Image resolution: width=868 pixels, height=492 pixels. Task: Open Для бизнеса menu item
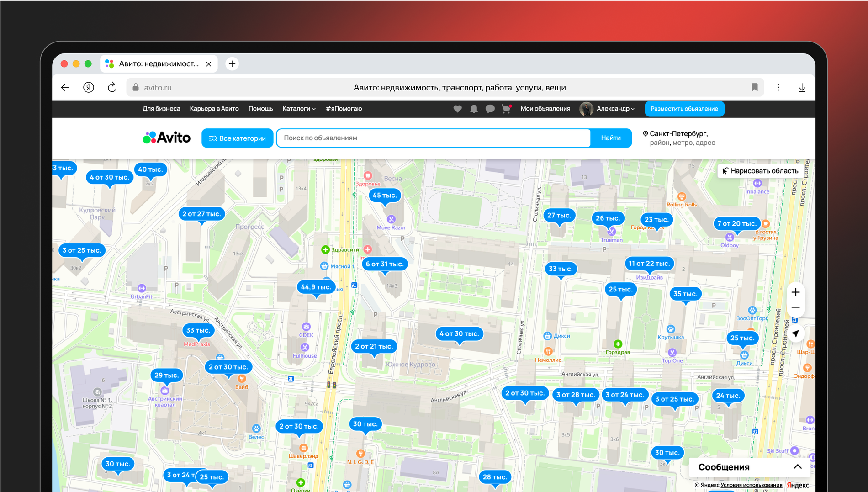pyautogui.click(x=161, y=109)
